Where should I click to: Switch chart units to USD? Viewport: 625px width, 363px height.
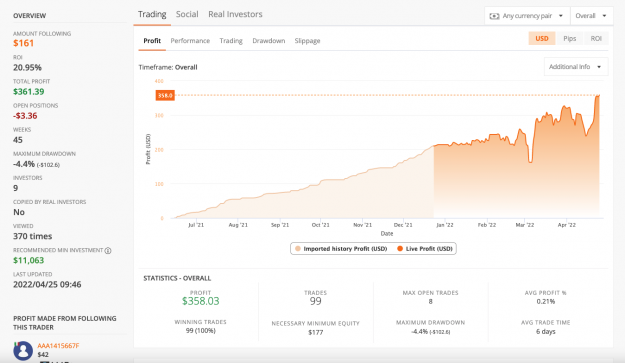click(542, 39)
